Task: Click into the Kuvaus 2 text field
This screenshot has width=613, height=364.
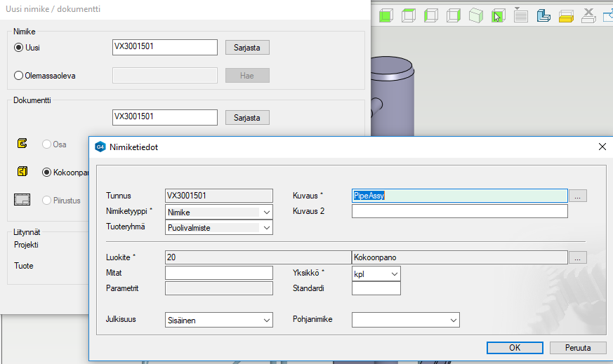Action: tap(459, 211)
